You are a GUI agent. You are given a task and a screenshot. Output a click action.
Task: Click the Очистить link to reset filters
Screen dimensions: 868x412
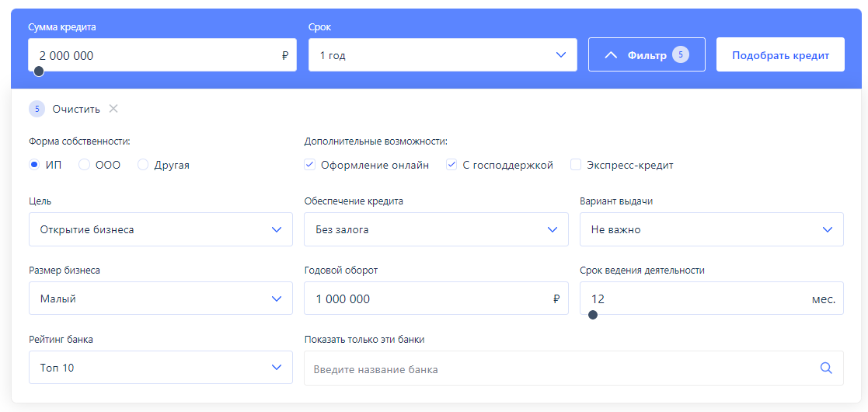(76, 109)
